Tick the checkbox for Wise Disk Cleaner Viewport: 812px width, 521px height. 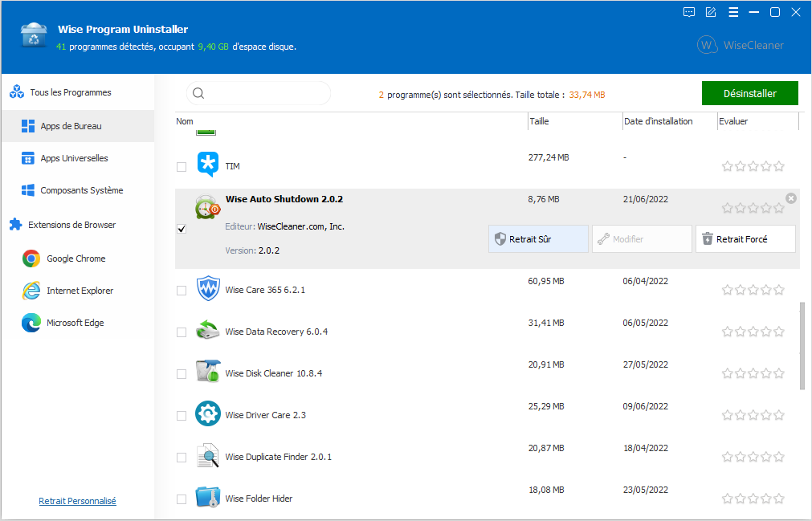click(182, 373)
